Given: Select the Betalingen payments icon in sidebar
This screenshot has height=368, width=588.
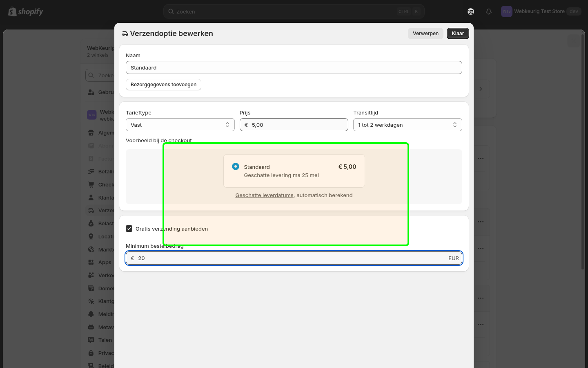Looking at the screenshot, I should click(x=91, y=172).
